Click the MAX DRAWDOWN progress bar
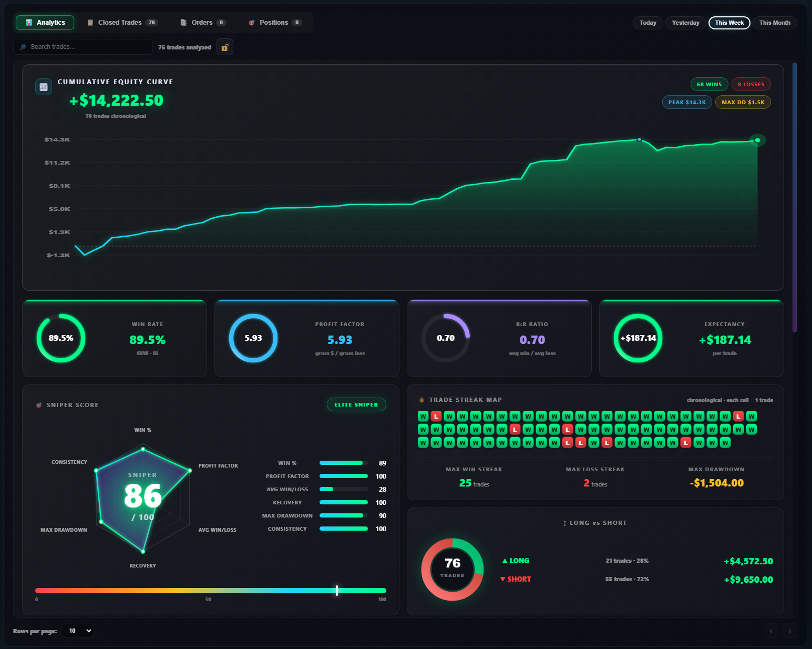The width and height of the screenshot is (812, 649). click(344, 515)
